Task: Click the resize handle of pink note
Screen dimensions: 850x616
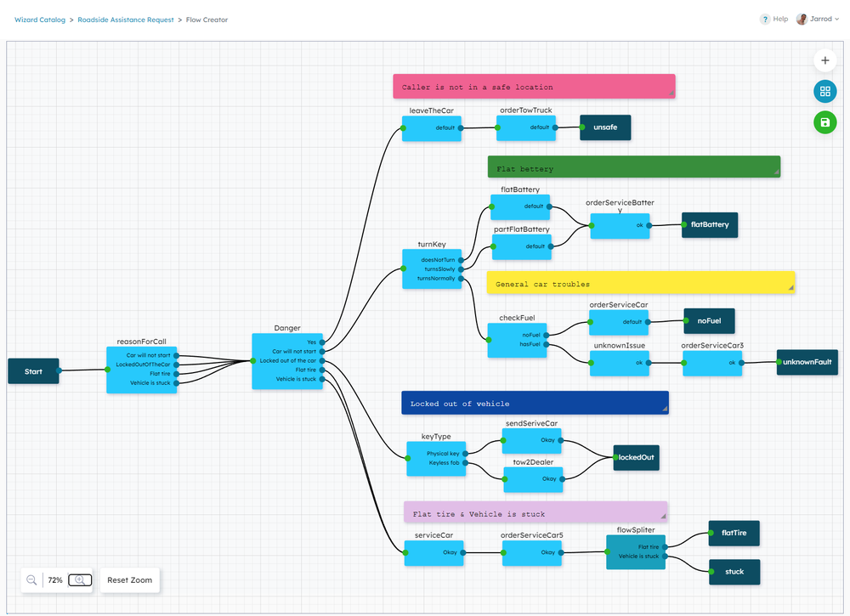Action: pos(671,93)
